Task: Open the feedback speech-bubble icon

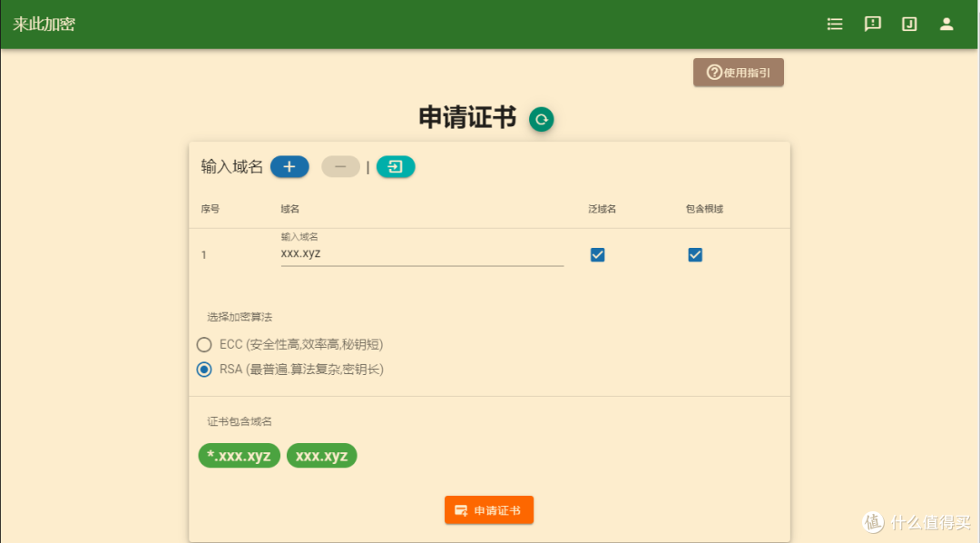Action: click(872, 24)
